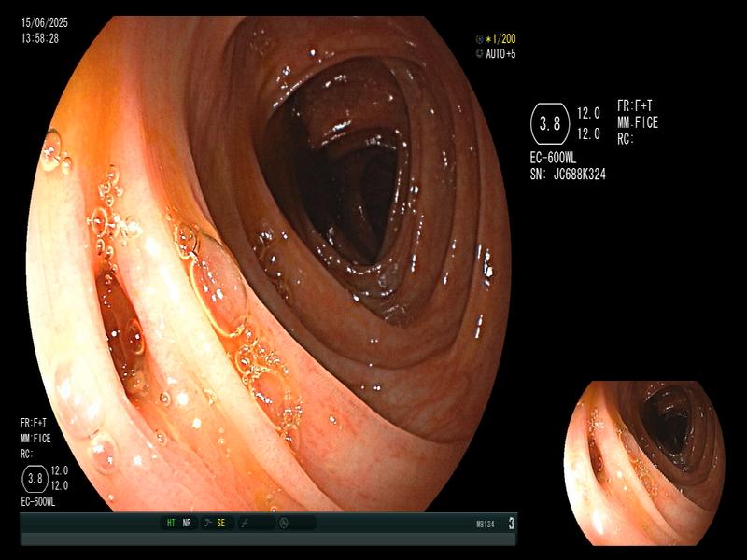Click the green HT indicator in status bar

[x=171, y=523]
